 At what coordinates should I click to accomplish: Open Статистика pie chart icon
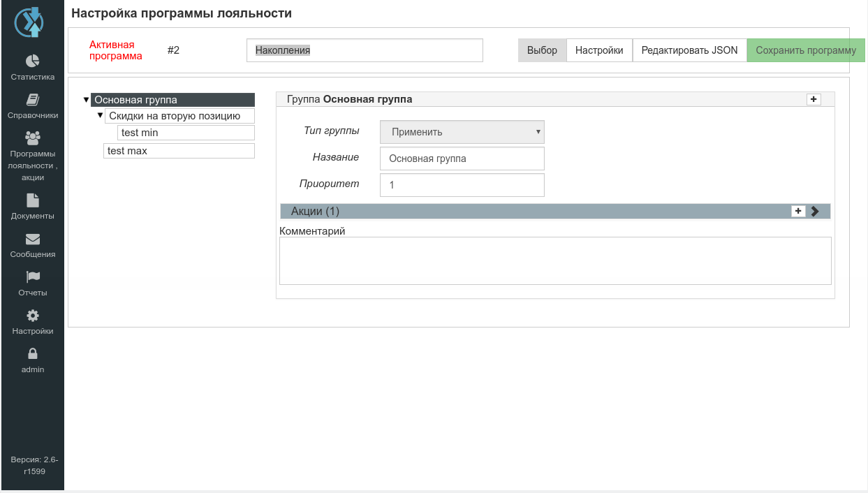pos(33,61)
